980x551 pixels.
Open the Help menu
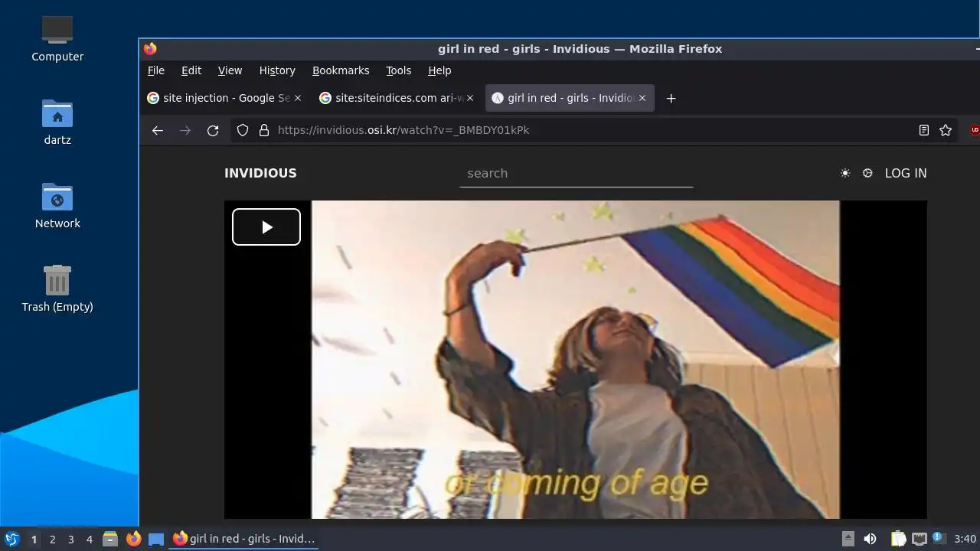(439, 70)
